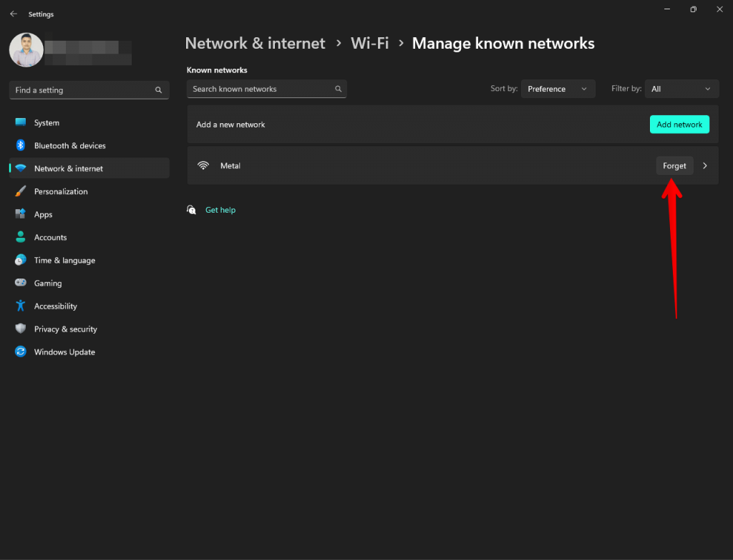Select Network & internet in sidebar
The height and width of the screenshot is (560, 733).
tap(89, 168)
